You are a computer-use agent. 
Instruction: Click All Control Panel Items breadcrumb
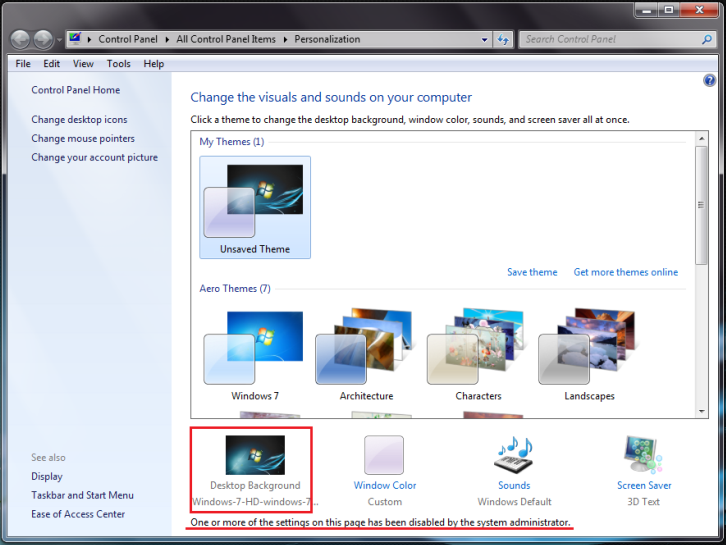pos(225,39)
